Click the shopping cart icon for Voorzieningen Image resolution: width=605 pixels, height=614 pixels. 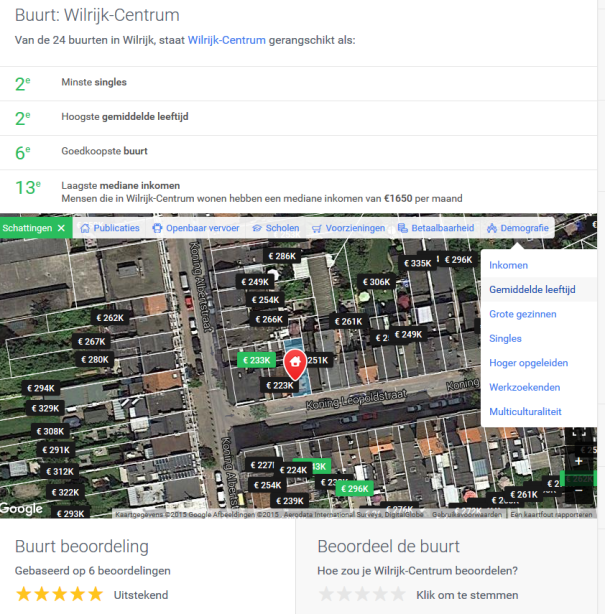(317, 228)
